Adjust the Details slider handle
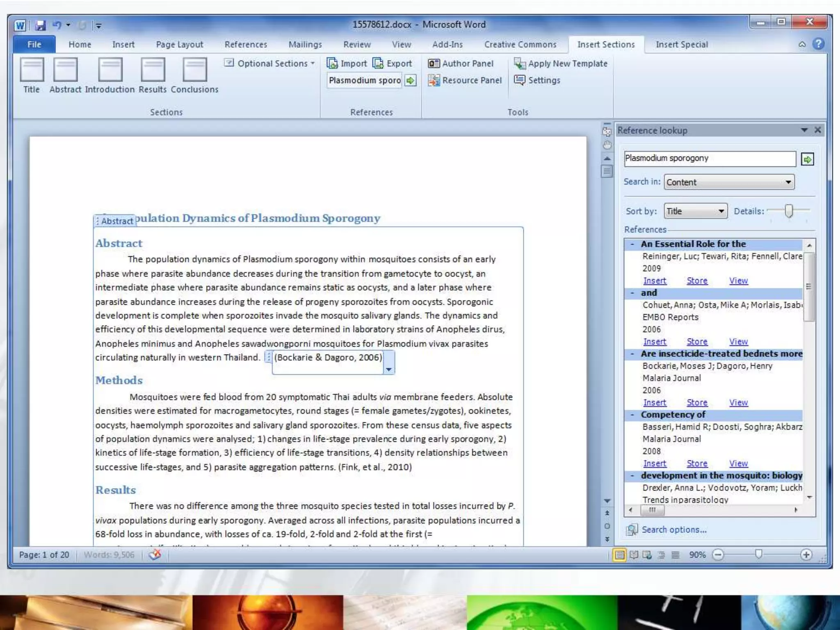Image resolution: width=840 pixels, height=630 pixels. tap(788, 211)
